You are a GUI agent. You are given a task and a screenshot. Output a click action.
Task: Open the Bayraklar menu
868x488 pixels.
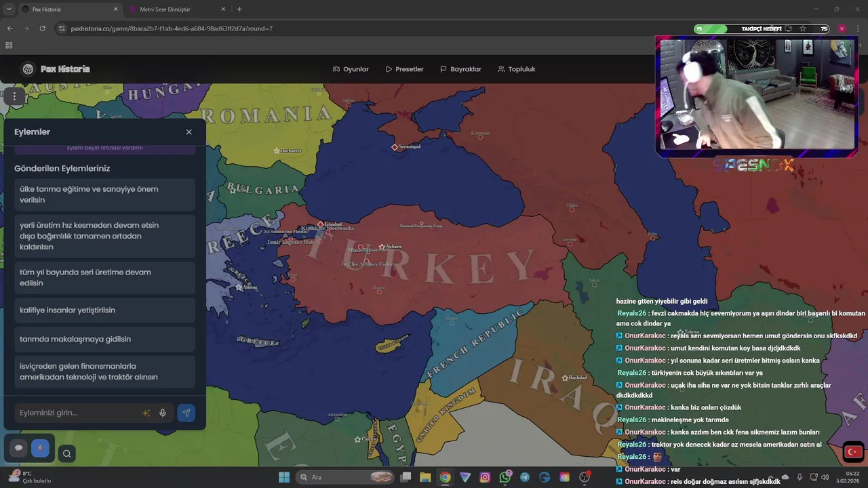tap(460, 69)
